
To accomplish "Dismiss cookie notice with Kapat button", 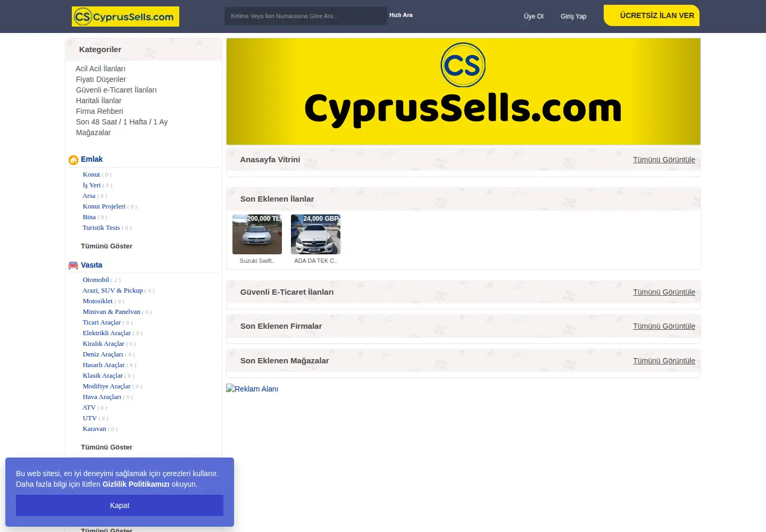I will pyautogui.click(x=120, y=505).
